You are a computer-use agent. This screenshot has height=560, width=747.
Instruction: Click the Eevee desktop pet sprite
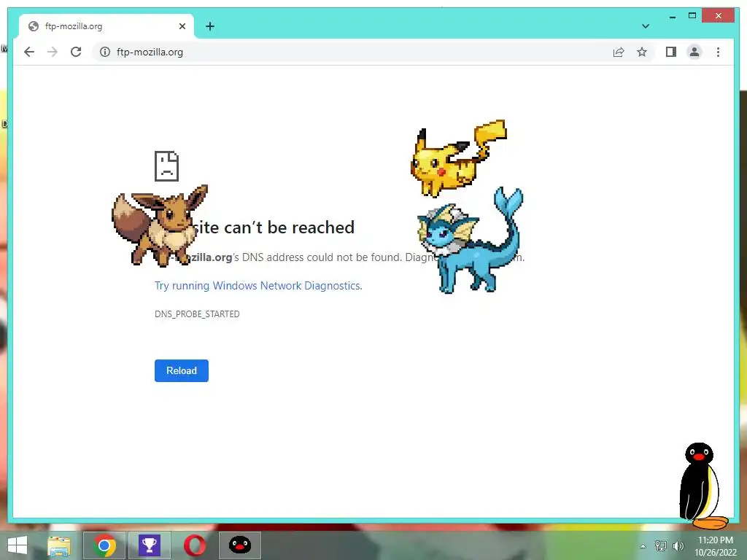160,226
